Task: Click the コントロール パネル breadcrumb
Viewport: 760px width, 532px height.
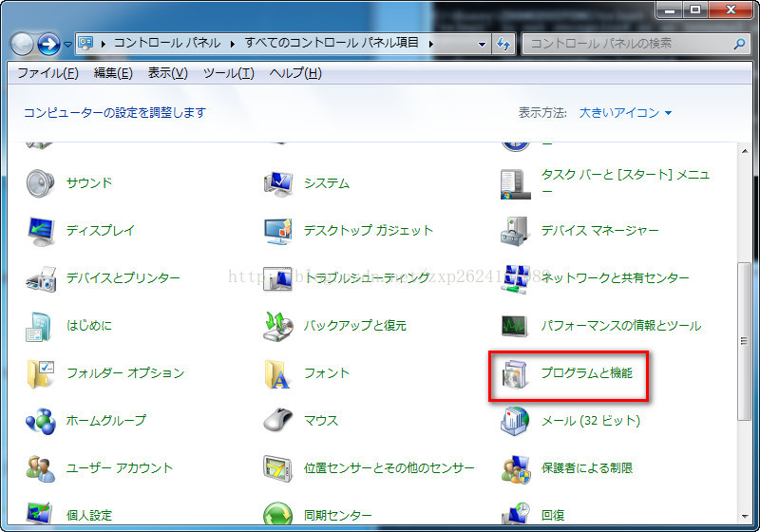Action: pyautogui.click(x=167, y=44)
